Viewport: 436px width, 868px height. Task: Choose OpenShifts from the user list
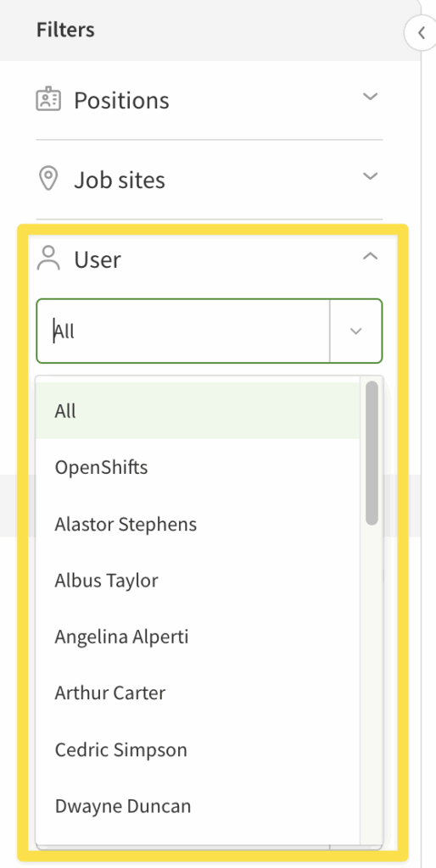point(198,467)
